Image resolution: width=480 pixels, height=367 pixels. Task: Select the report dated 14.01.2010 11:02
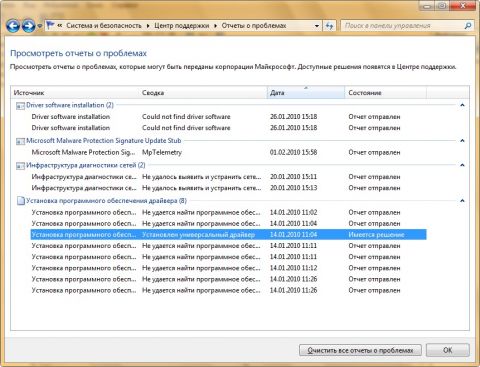228,212
